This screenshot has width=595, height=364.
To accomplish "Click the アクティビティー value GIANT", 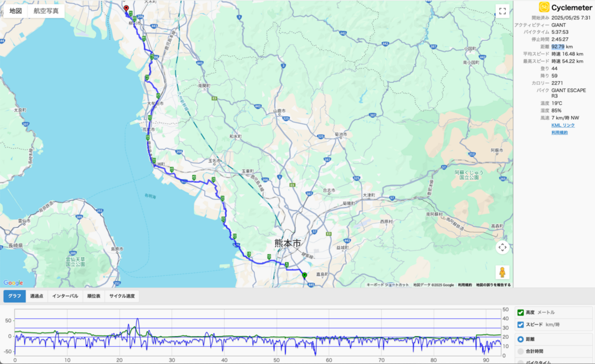I will coord(558,25).
